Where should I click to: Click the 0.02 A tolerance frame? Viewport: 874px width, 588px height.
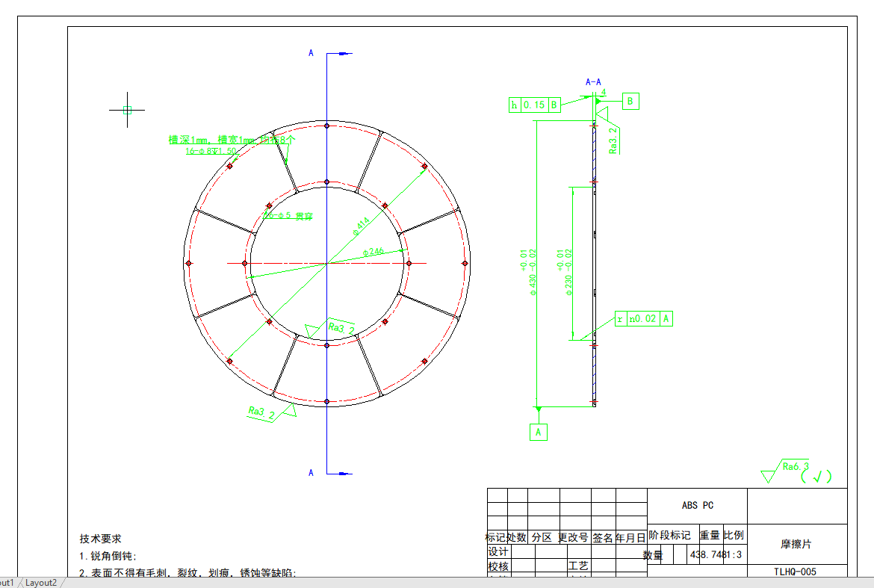(x=643, y=319)
